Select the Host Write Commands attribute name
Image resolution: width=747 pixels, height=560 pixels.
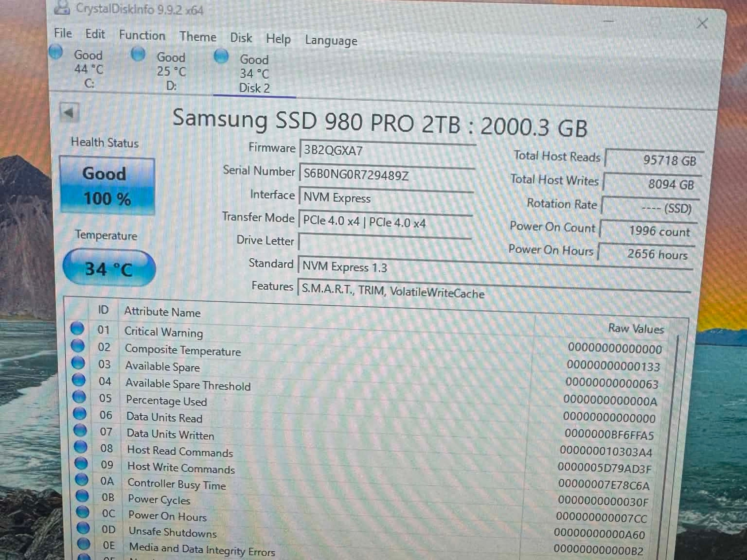[181, 468]
